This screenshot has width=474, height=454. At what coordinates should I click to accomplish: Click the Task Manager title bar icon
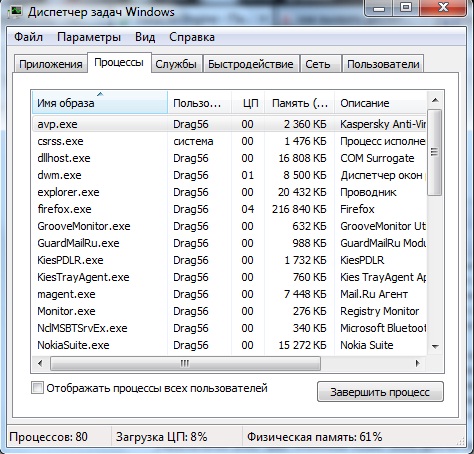click(x=14, y=12)
